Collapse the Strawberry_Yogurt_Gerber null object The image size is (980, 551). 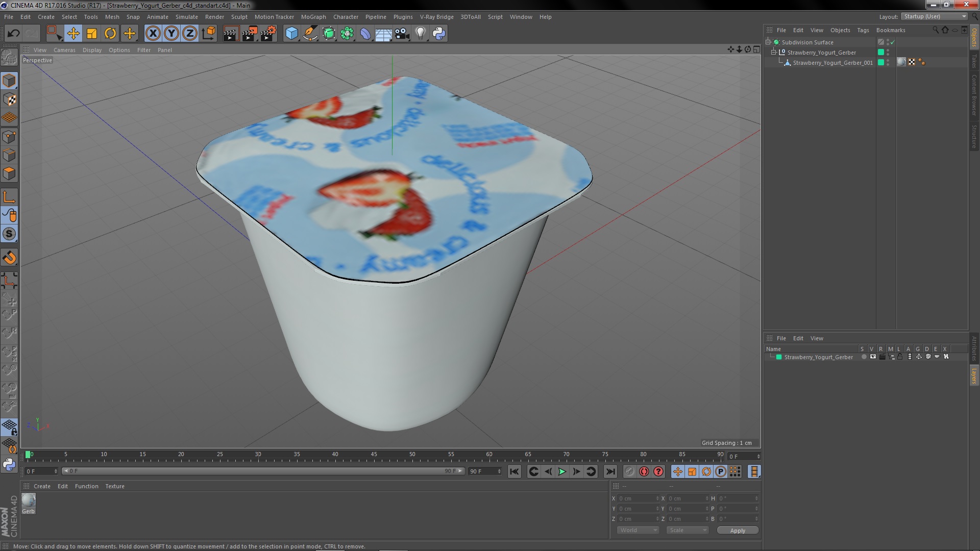click(773, 52)
